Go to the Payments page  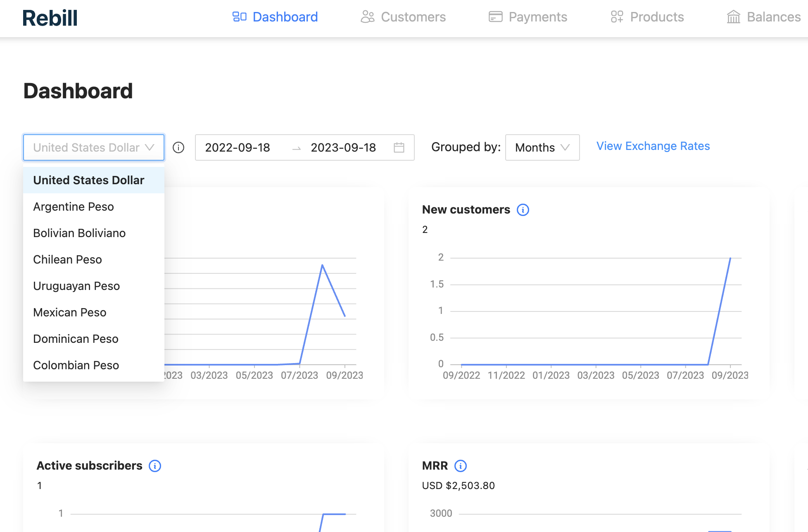point(528,17)
